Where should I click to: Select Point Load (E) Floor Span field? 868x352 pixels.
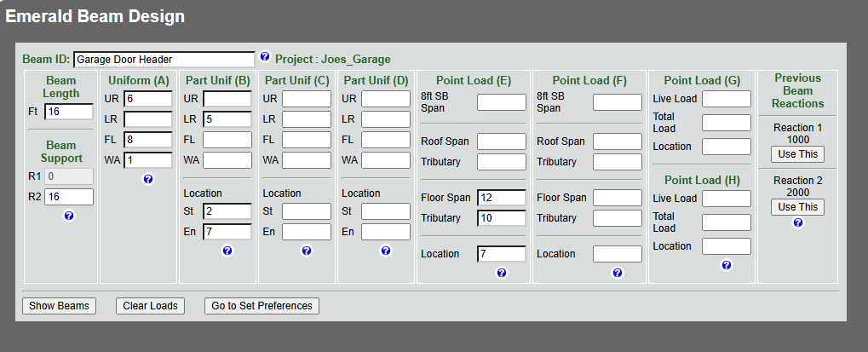[x=502, y=198]
